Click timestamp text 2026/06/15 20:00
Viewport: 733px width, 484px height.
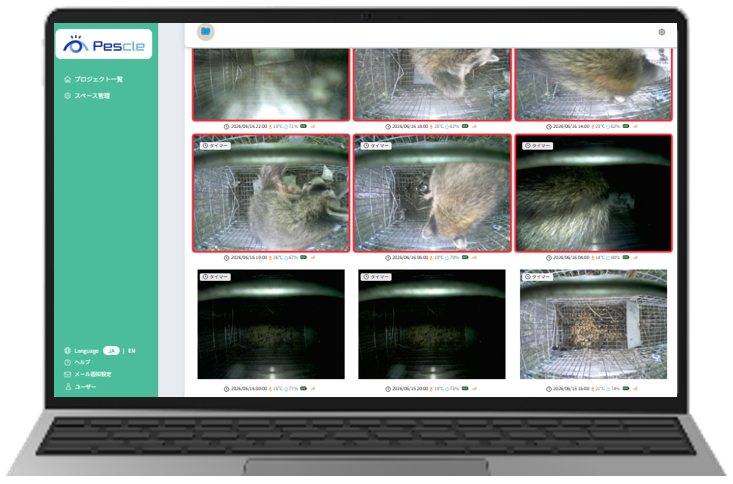[x=410, y=389]
